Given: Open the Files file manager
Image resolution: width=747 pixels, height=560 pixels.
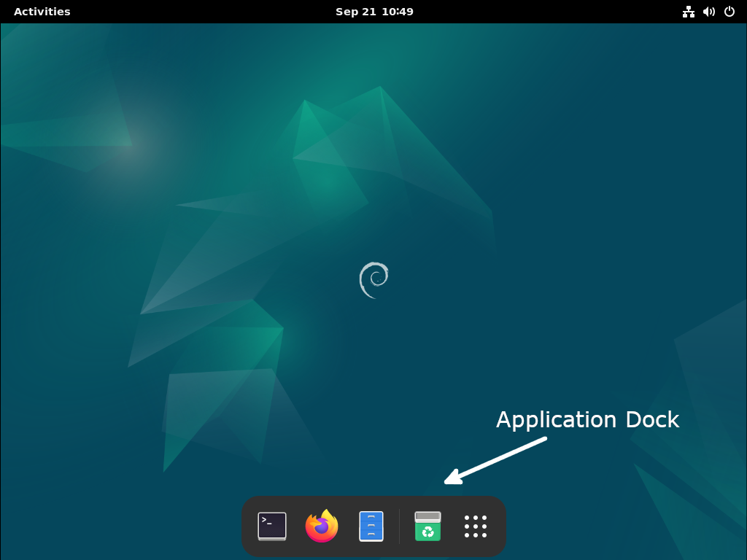Looking at the screenshot, I should 371,526.
